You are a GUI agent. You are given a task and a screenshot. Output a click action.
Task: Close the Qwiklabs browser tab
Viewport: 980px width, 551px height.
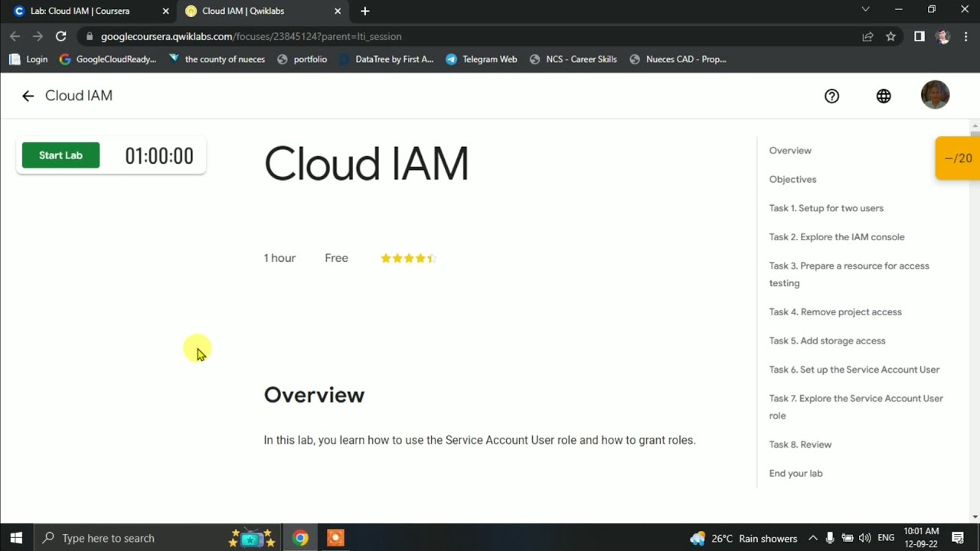338,11
